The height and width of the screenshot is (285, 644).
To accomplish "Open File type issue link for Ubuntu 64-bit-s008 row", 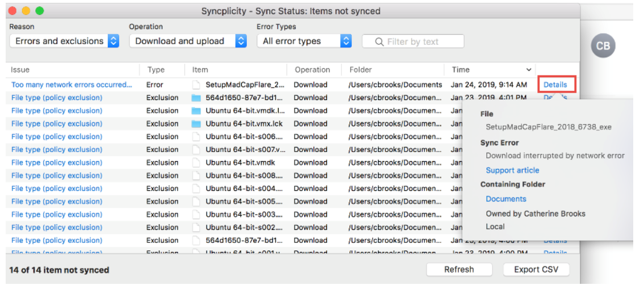I will [57, 175].
